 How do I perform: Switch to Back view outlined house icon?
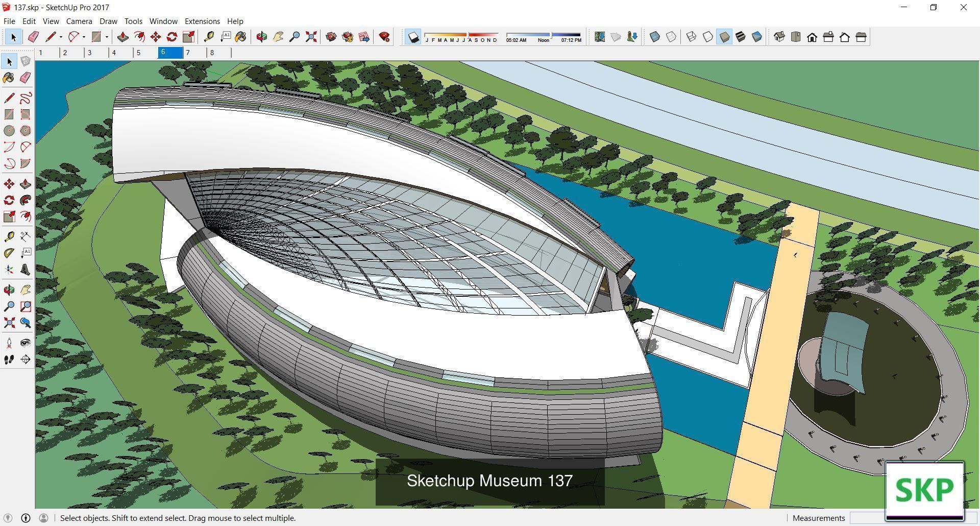(x=845, y=37)
